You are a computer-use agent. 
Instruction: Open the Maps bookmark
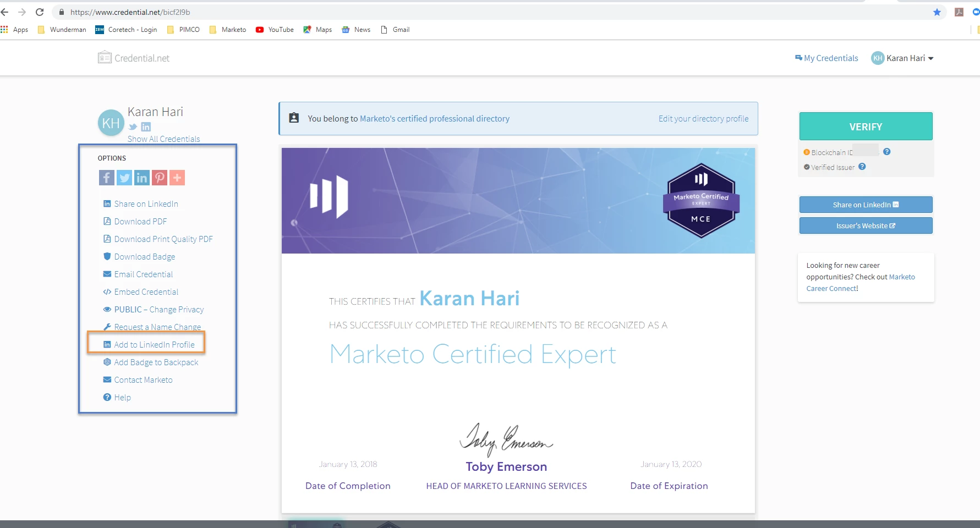point(317,30)
